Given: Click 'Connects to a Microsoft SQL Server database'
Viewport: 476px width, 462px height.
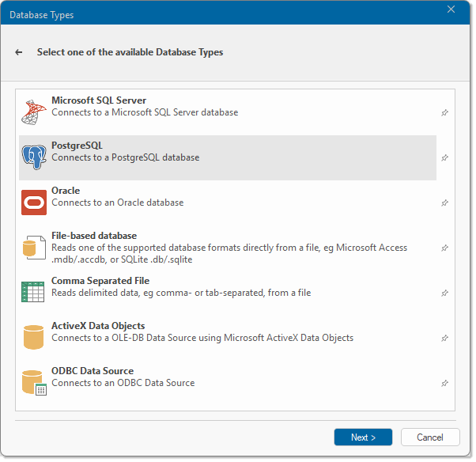Looking at the screenshot, I should [145, 112].
